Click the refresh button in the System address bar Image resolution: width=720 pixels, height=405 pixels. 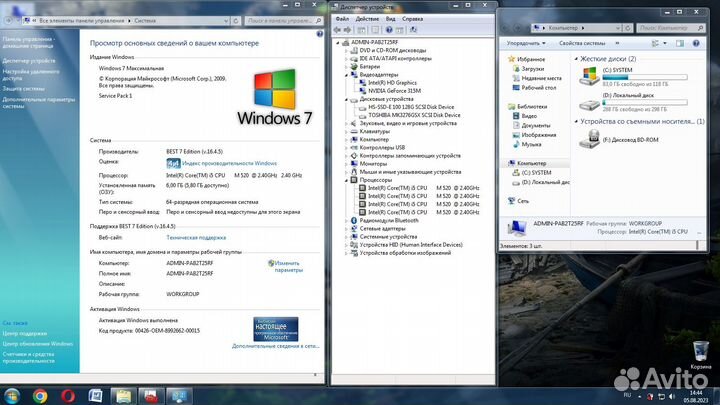[x=236, y=21]
